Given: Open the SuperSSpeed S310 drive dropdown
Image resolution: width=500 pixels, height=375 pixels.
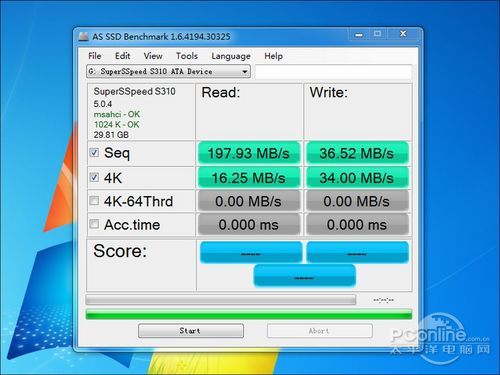Looking at the screenshot, I should 168,71.
